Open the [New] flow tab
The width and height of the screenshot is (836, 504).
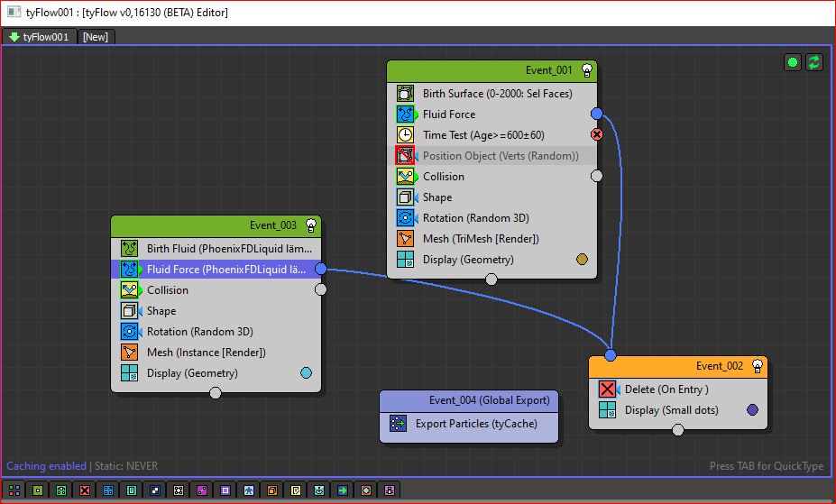tap(96, 37)
